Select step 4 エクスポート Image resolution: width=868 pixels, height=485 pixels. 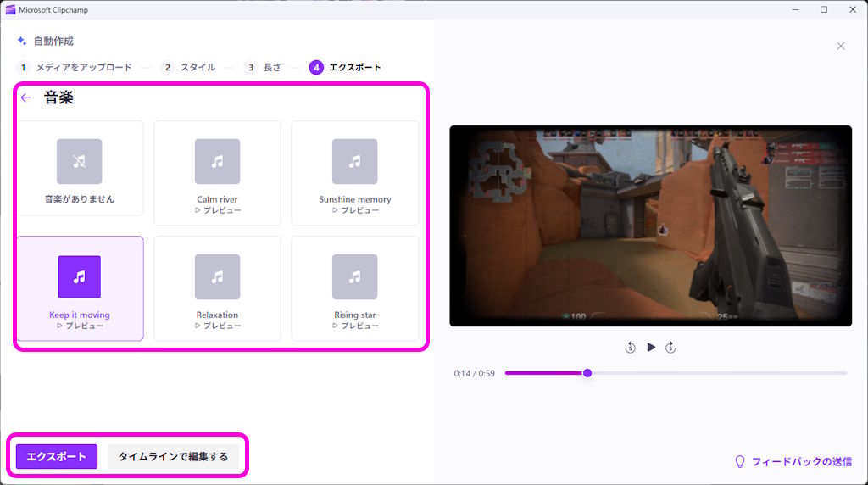click(x=346, y=68)
